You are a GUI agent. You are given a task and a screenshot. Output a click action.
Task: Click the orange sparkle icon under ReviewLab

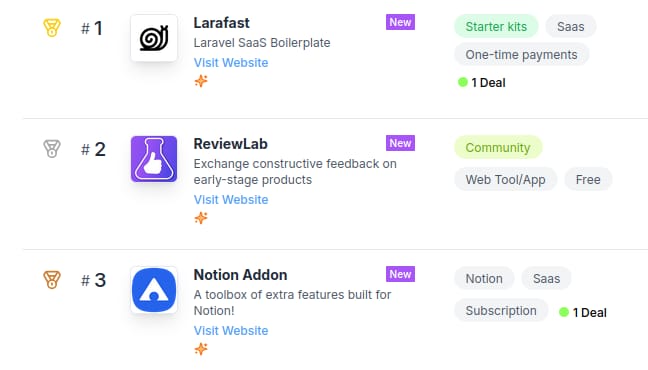pos(201,218)
